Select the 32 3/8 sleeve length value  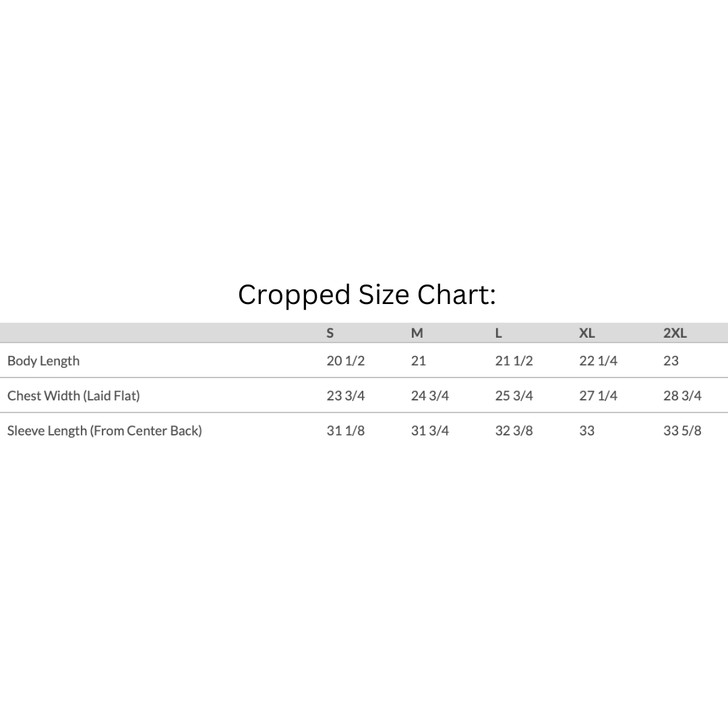(514, 431)
